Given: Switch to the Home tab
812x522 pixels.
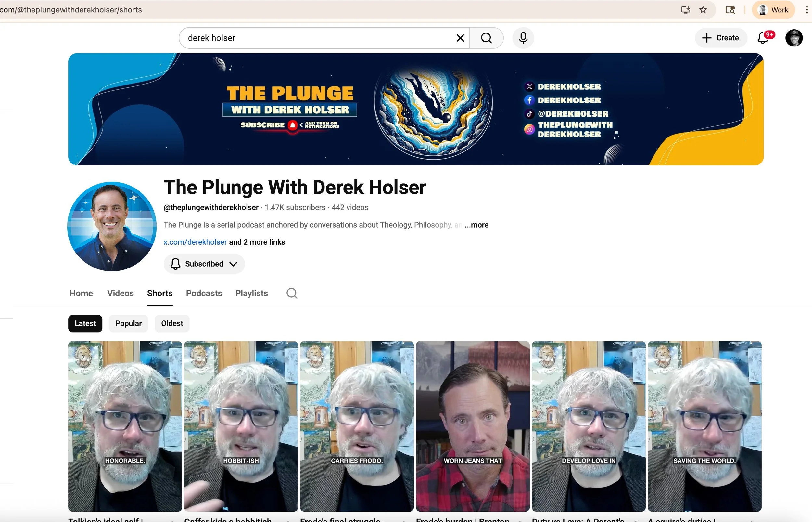Looking at the screenshot, I should click(x=81, y=293).
